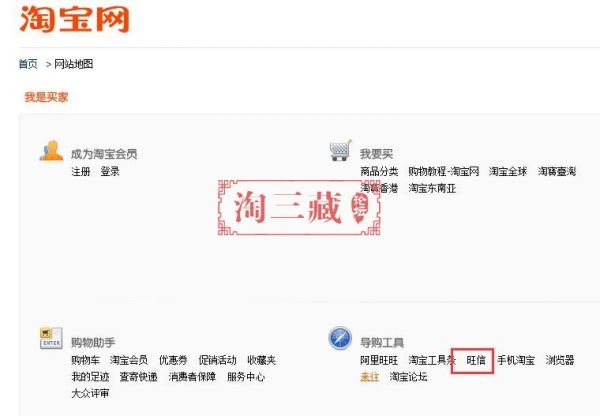Open the 收藏夹 link
This screenshot has height=416, width=600.
(x=261, y=360)
